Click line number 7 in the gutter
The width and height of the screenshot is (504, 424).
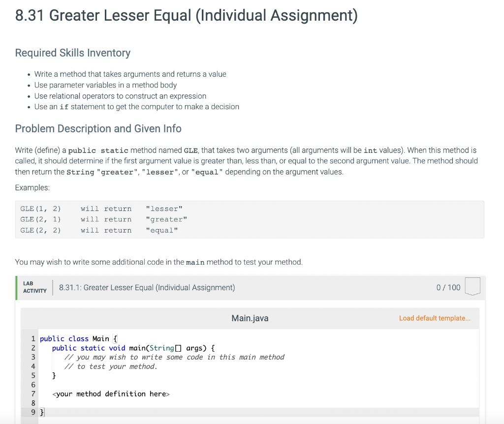(x=33, y=394)
